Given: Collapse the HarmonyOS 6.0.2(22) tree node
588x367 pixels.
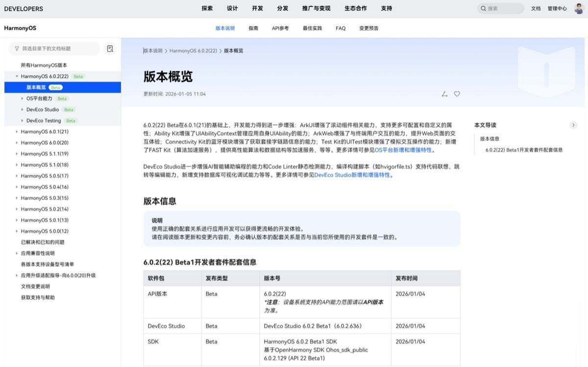Looking at the screenshot, I should click(17, 77).
